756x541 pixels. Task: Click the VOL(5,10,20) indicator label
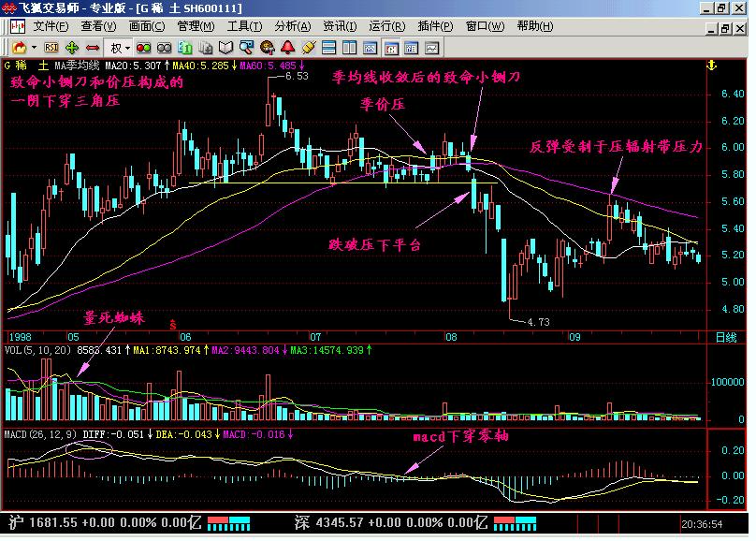pos(37,350)
